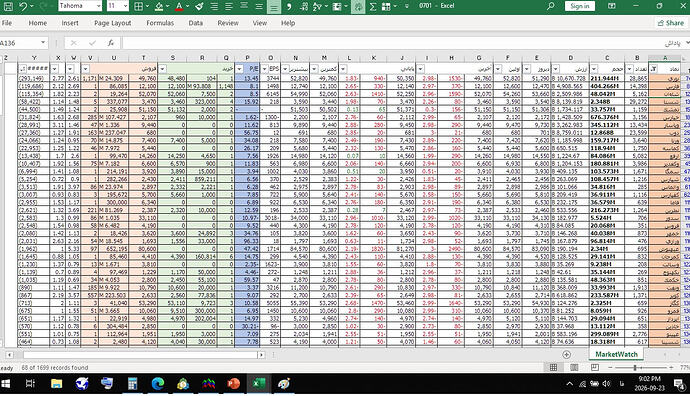Switch to Page Break Preview
This screenshot has height=396, width=690.
pos(595,367)
